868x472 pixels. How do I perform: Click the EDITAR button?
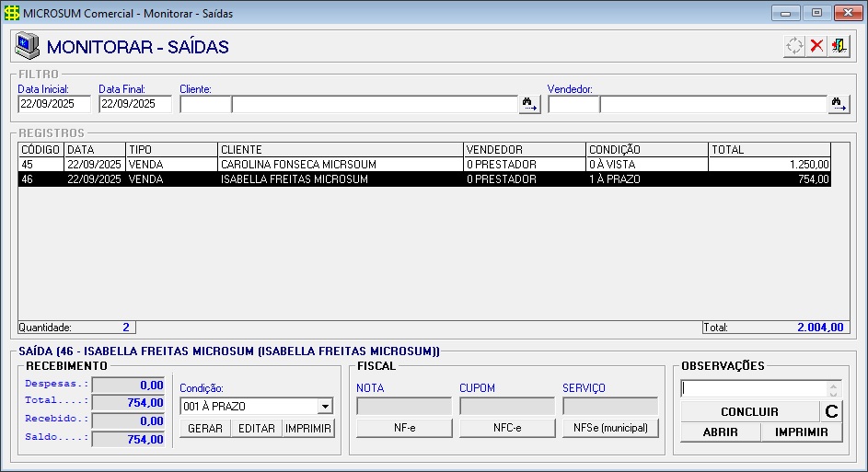[x=256, y=428]
